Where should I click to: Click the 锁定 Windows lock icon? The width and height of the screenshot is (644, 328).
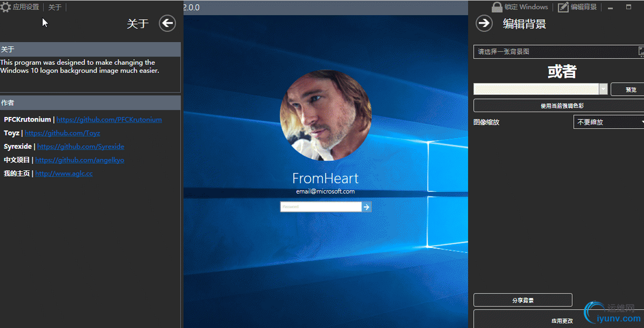click(x=497, y=7)
